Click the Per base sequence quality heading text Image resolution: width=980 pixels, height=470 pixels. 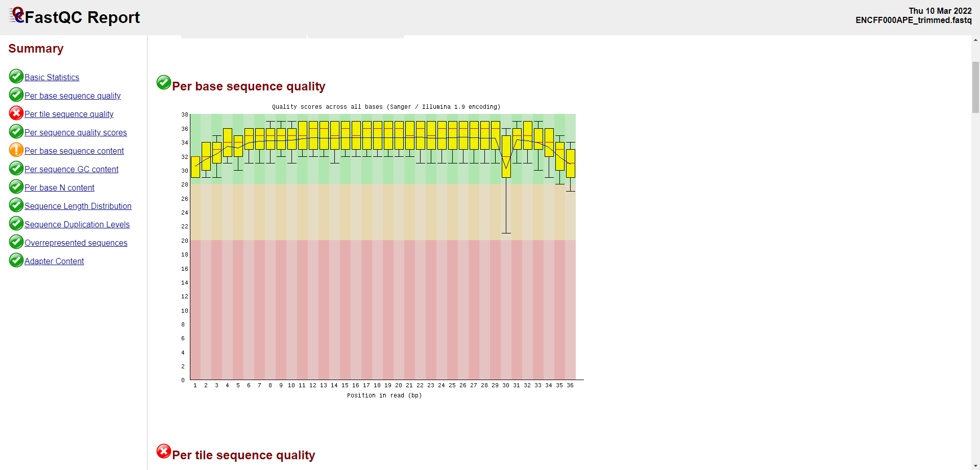(x=249, y=86)
